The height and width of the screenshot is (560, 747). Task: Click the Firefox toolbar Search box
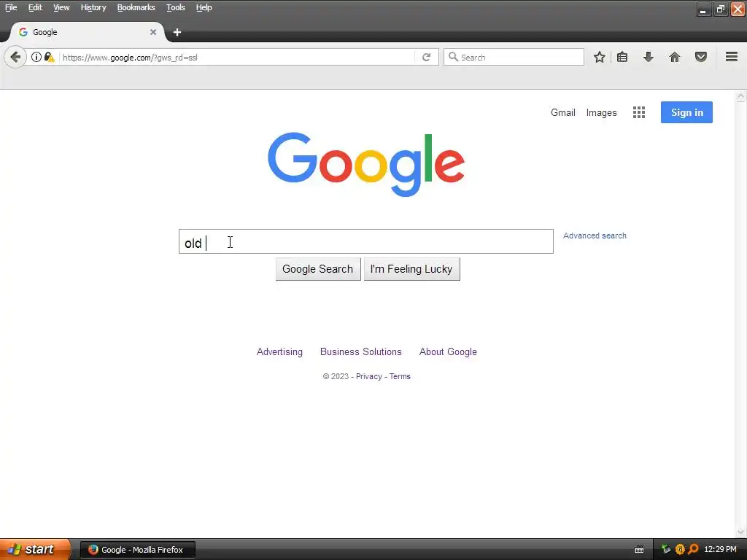514,57
